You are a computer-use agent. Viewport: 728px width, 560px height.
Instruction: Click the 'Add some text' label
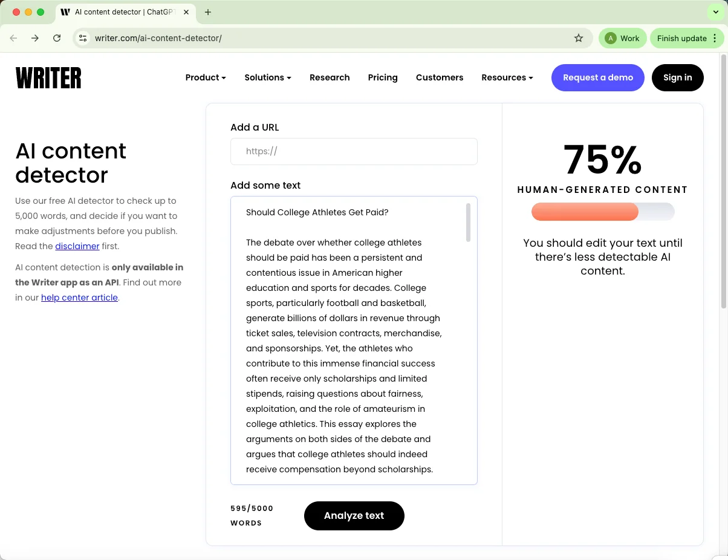tap(265, 185)
